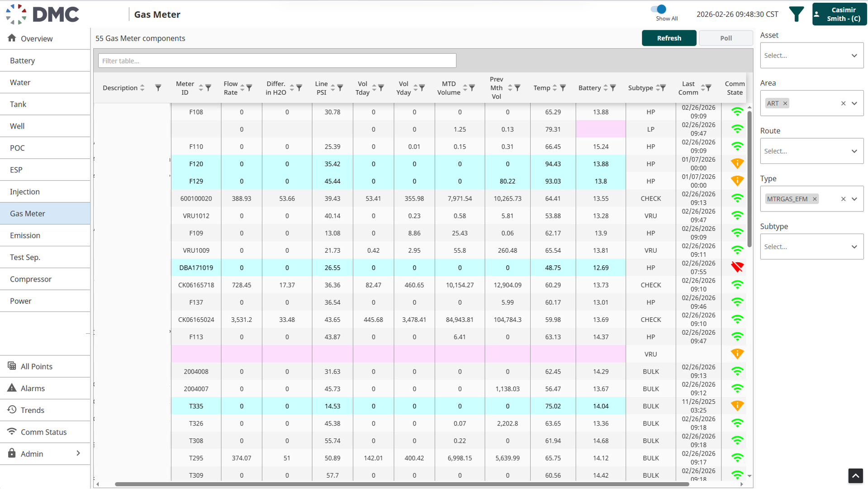Select Compressor in sidebar
Screen dimensions: 868x489
click(45, 279)
